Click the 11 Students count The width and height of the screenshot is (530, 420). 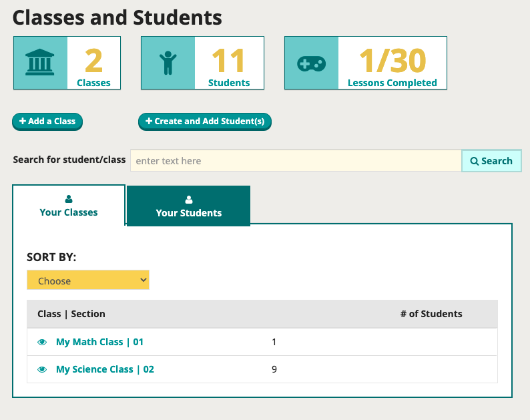[228, 61]
